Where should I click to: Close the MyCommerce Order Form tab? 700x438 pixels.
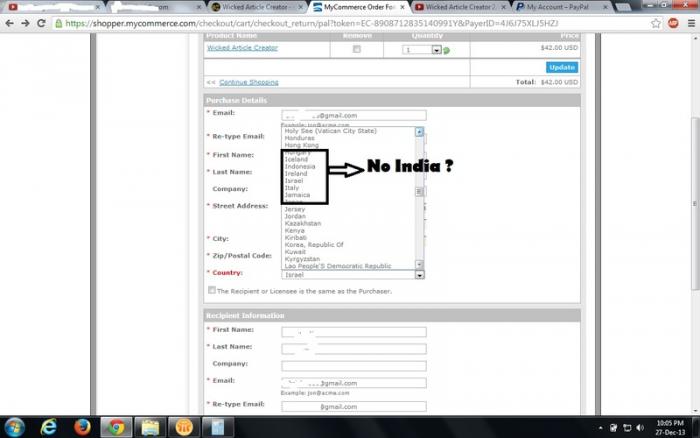pyautogui.click(x=402, y=7)
